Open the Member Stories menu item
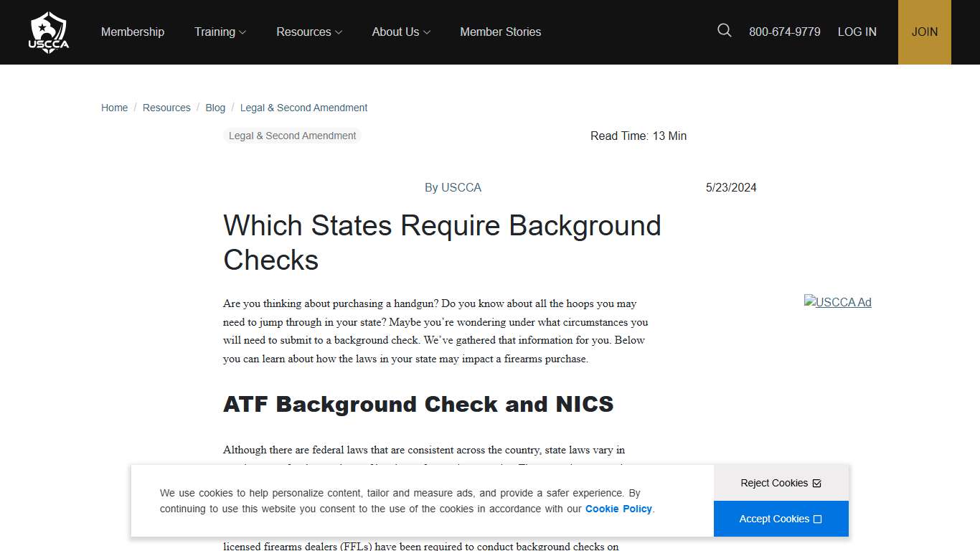980x551 pixels. tap(500, 32)
